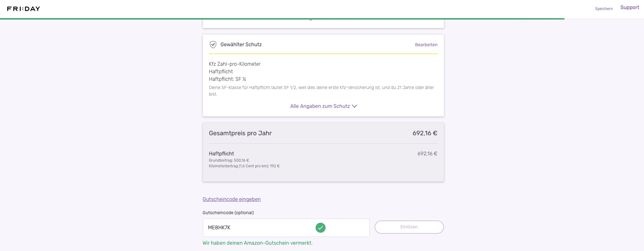This screenshot has width=644, height=251.
Task: Click the Kfz Zahl-pro-Kilometer text
Action: 235,64
